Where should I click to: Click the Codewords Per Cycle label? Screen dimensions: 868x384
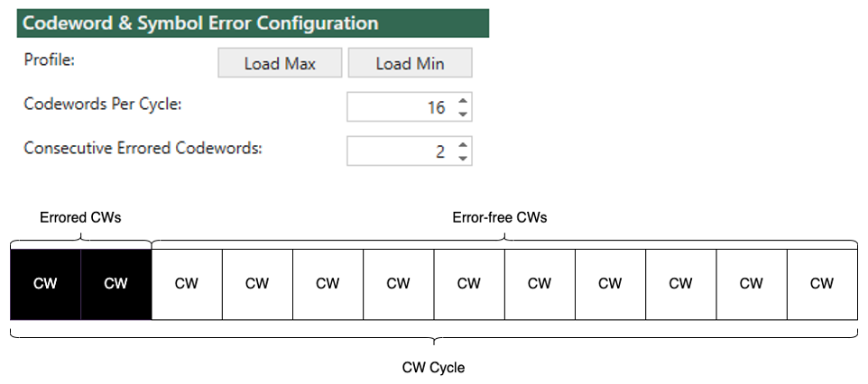pyautogui.click(x=103, y=104)
